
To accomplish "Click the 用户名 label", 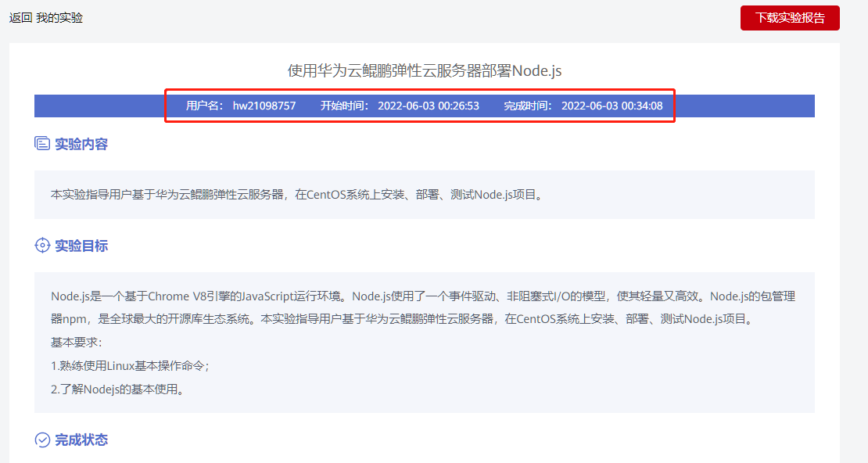I will (x=204, y=106).
